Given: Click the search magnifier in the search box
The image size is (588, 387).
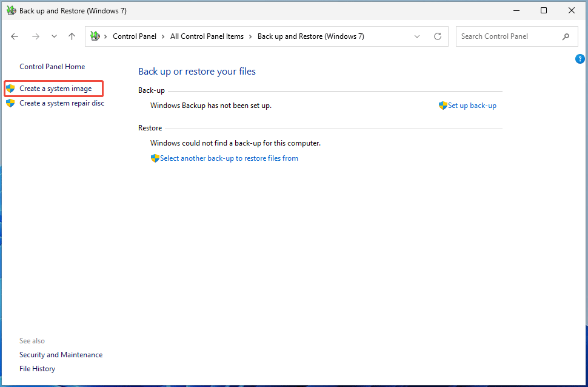Looking at the screenshot, I should (566, 36).
